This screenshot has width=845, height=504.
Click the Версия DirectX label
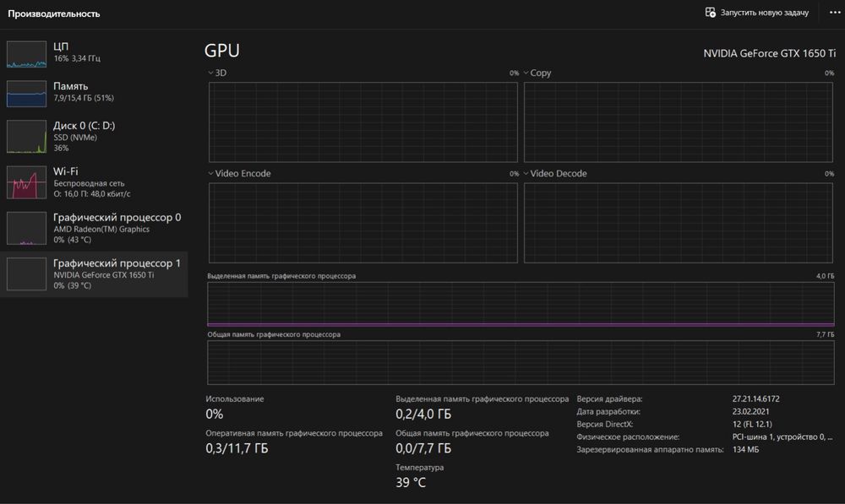[605, 425]
